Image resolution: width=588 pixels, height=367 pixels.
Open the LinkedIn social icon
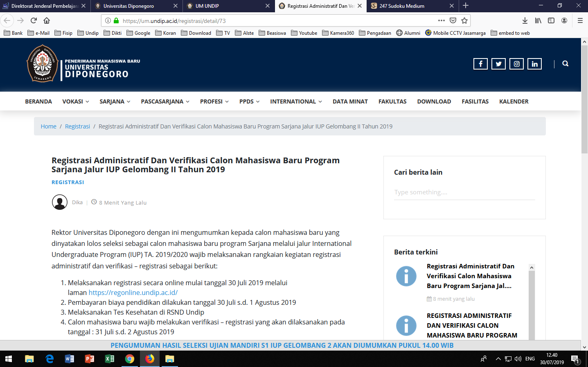point(534,64)
